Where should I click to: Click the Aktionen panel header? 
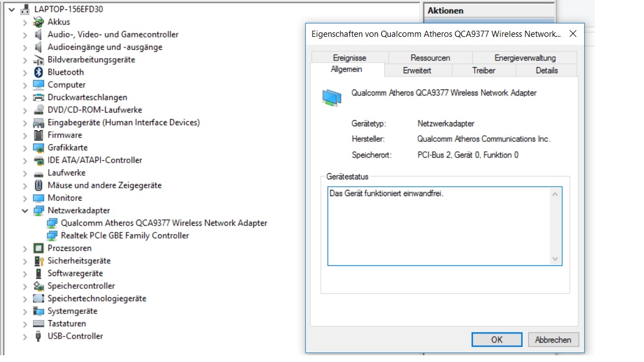(489, 11)
